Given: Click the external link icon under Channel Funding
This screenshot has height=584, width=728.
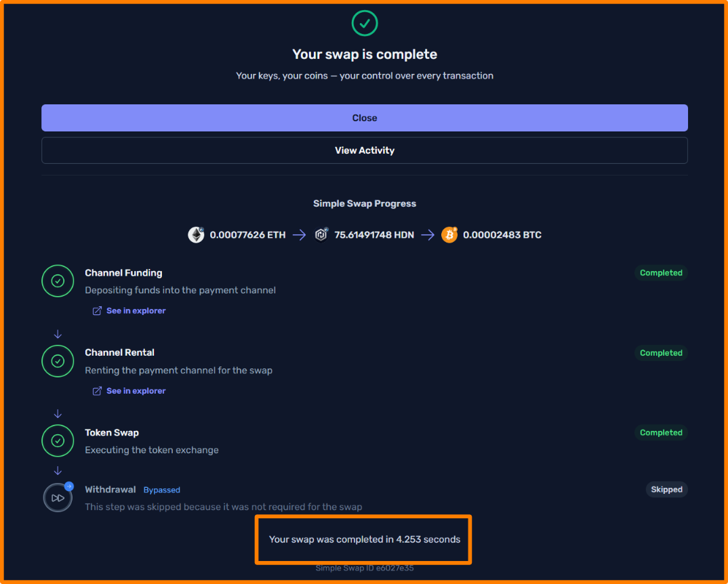Looking at the screenshot, I should [x=97, y=310].
